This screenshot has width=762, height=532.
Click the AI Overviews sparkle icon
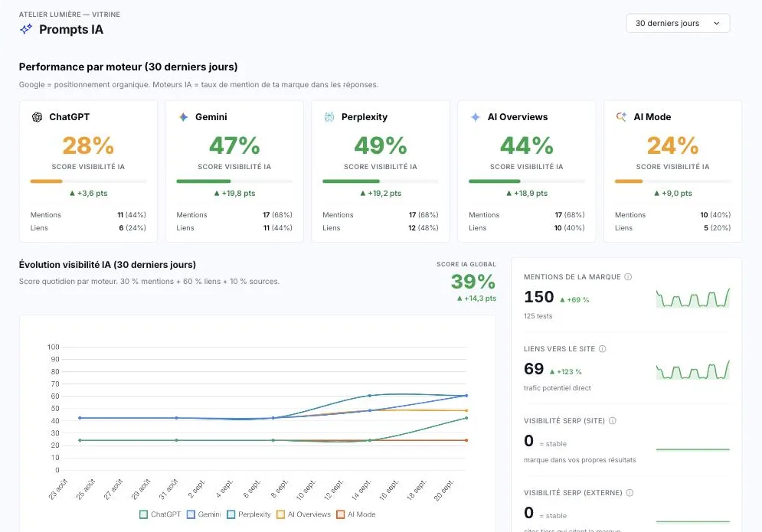click(x=476, y=117)
